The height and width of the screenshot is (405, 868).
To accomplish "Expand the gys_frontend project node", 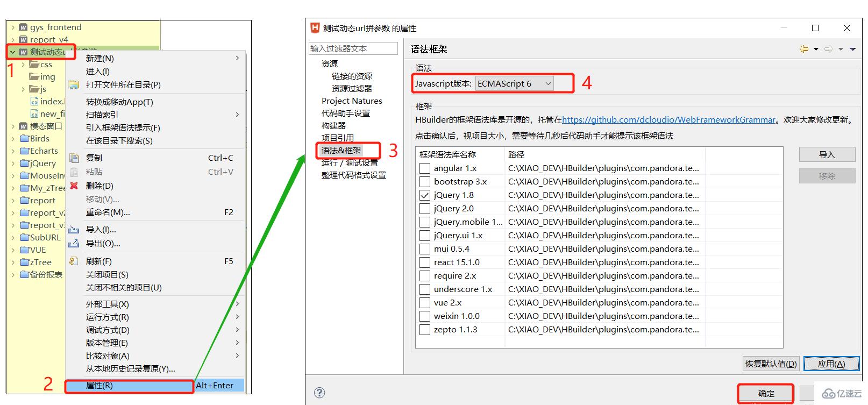I will (13, 27).
